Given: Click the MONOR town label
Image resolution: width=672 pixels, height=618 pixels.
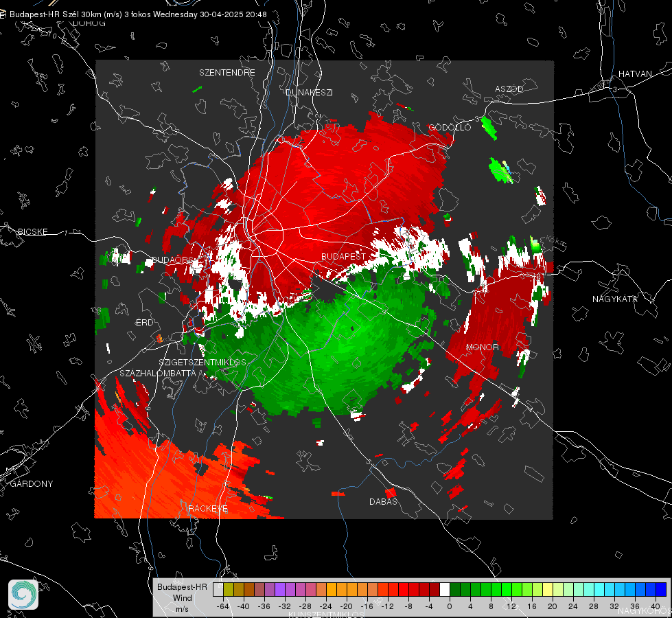Looking at the screenshot, I should coord(482,347).
